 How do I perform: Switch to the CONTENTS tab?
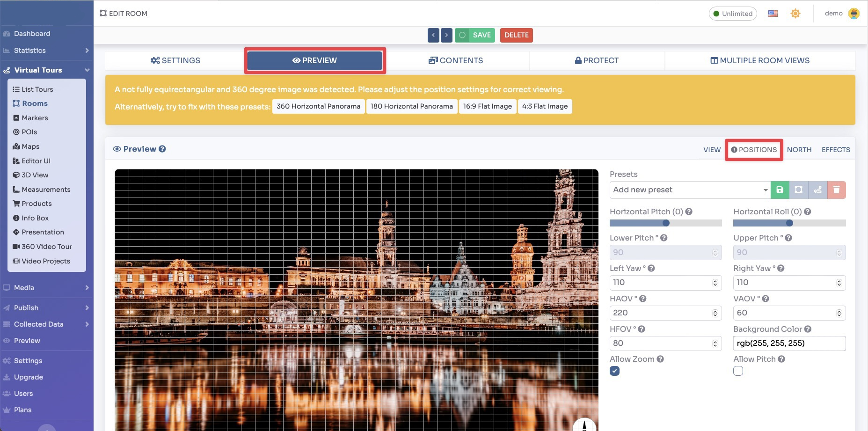[x=456, y=60]
